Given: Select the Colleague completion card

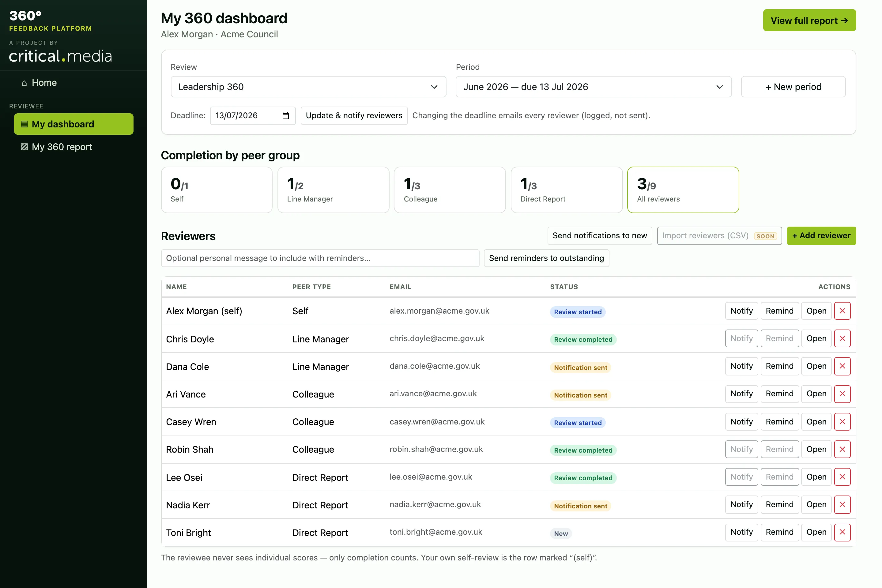Looking at the screenshot, I should click(x=450, y=190).
